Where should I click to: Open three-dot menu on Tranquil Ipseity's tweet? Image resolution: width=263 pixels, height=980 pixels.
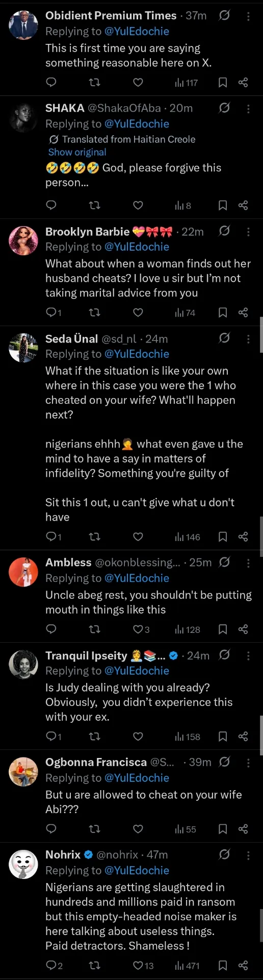point(248,655)
